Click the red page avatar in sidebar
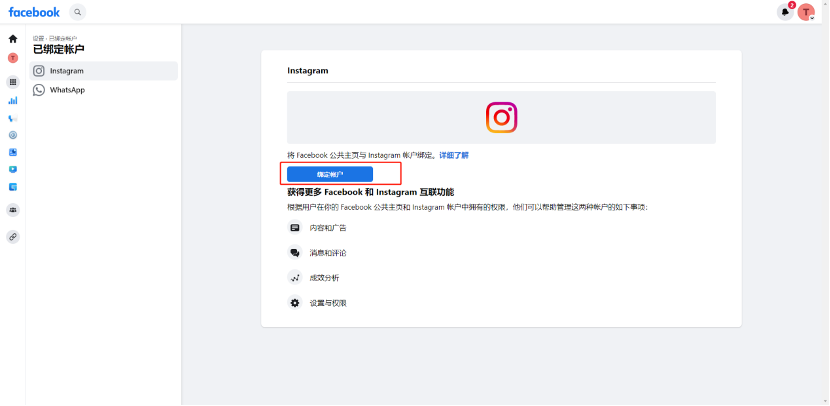Viewport: 830px width, 406px height. pos(13,58)
